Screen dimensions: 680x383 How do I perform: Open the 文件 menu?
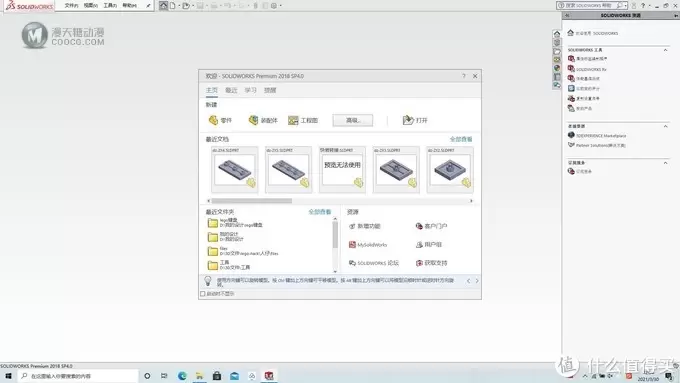coord(71,6)
